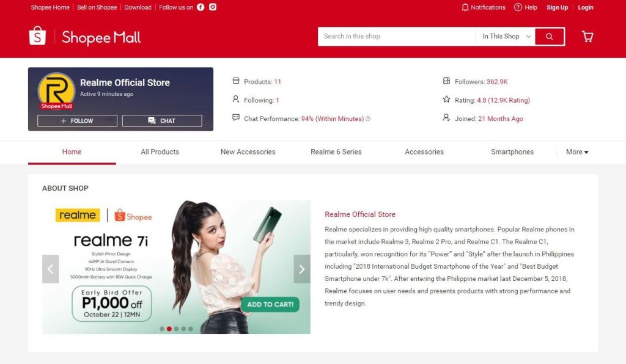Click the Download link
Screen dimensions: 626x364
138,7
